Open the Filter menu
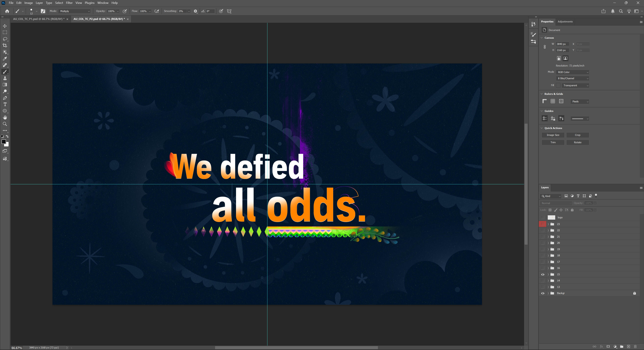Screen dimensions: 644x350 click(x=69, y=3)
